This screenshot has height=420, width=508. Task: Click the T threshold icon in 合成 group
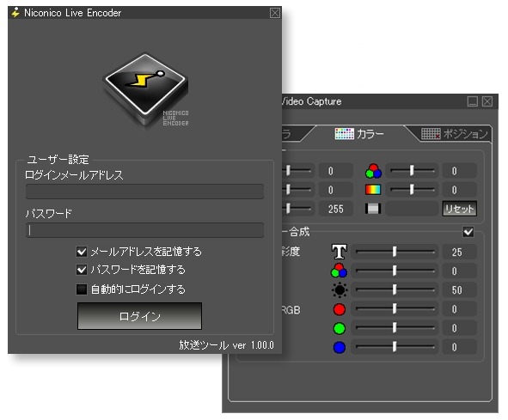(339, 252)
